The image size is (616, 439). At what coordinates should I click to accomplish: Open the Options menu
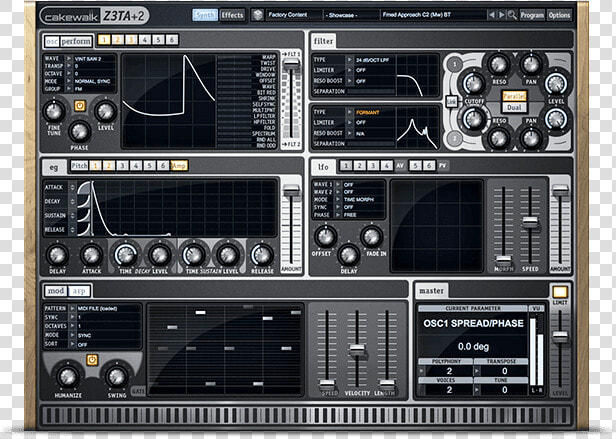[559, 15]
